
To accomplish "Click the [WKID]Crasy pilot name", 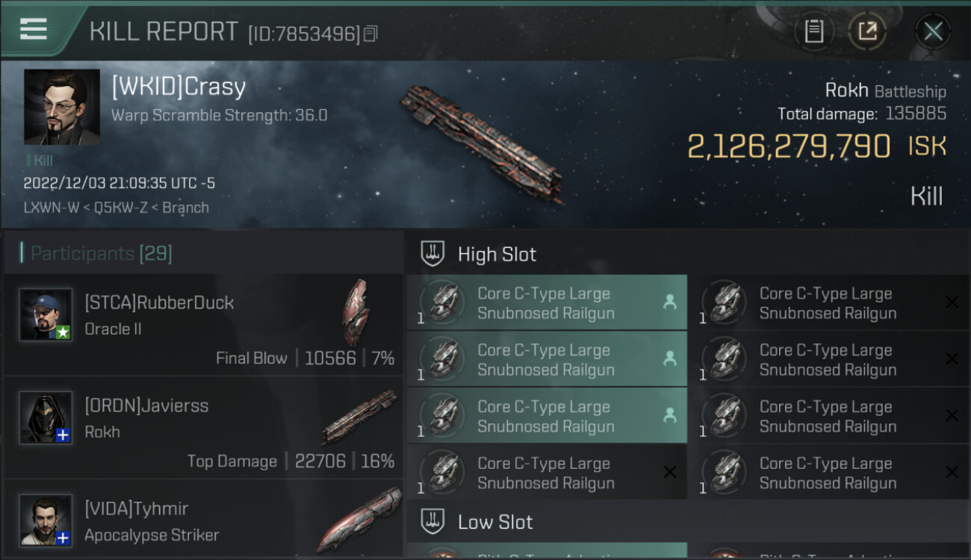I will (179, 87).
